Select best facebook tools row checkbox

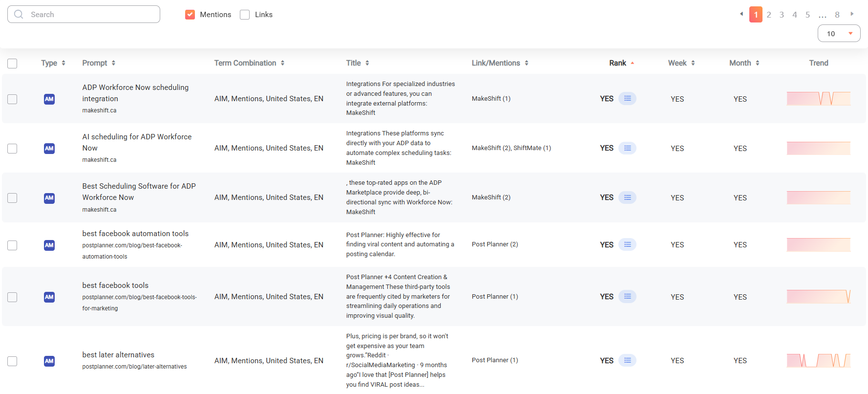(12, 297)
